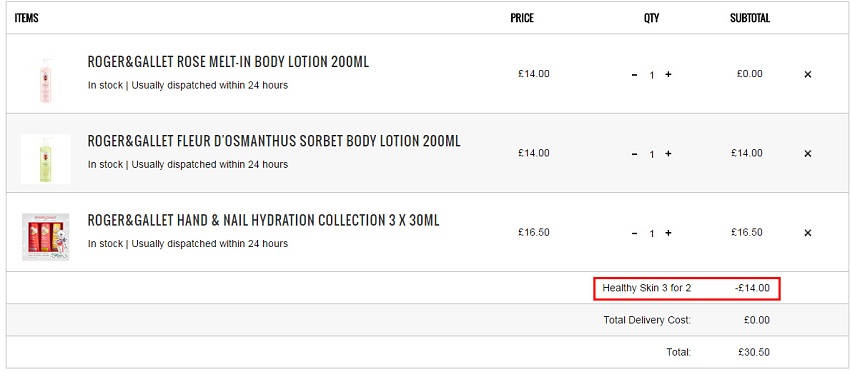Click the Healthy Skin 3 for 2 discount
Image resolution: width=850 pixels, height=372 pixels.
686,288
